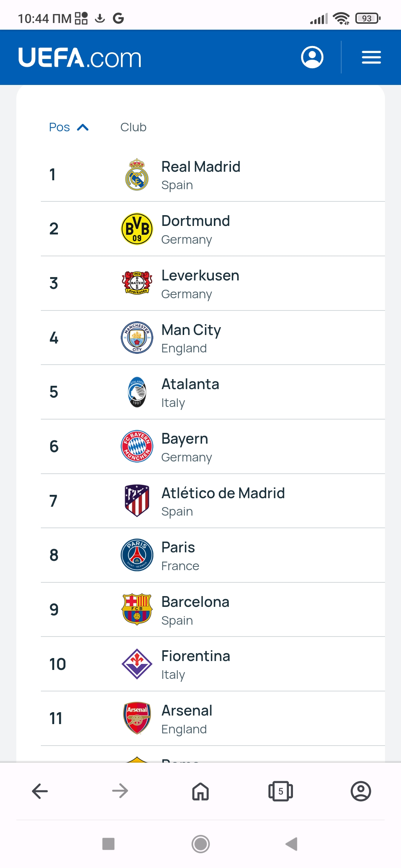401x868 pixels.
Task: Tap the Man City crest
Action: click(137, 338)
